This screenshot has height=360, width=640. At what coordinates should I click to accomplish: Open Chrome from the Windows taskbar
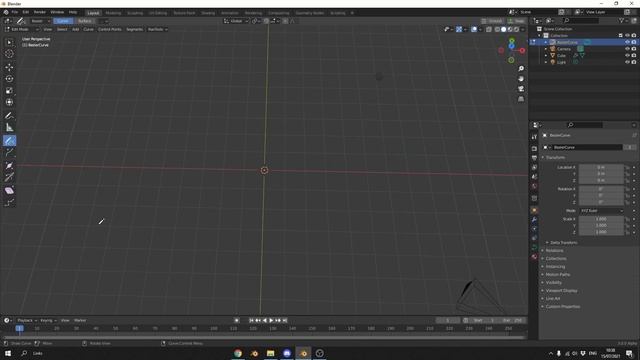click(x=238, y=353)
